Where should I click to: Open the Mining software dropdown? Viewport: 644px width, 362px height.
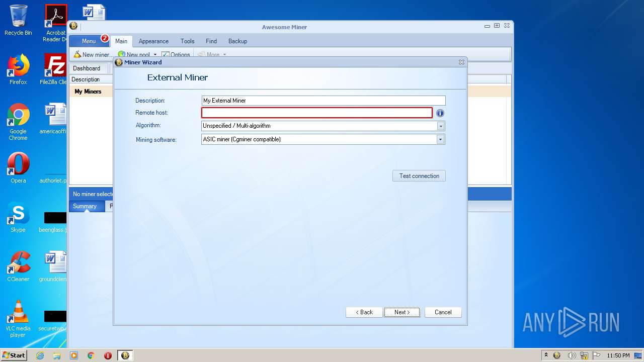(x=441, y=139)
